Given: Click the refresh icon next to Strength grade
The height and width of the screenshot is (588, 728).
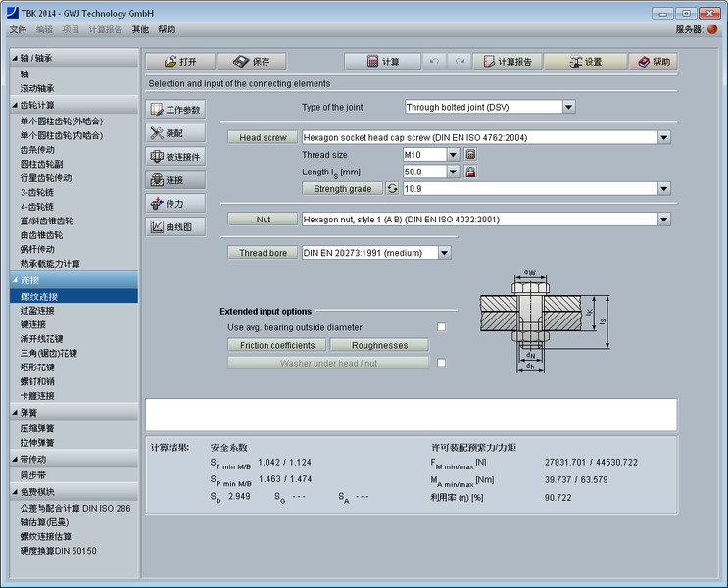Looking at the screenshot, I should coord(393,188).
